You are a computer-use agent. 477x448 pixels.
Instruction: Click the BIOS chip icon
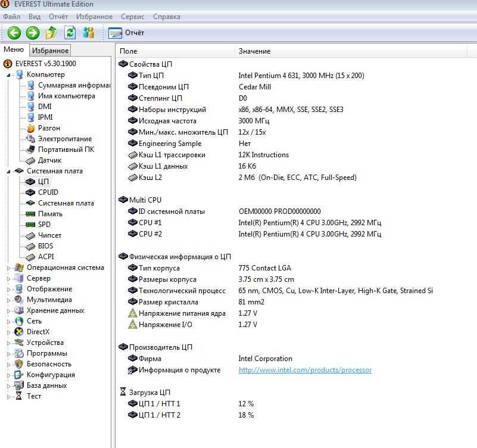point(30,246)
